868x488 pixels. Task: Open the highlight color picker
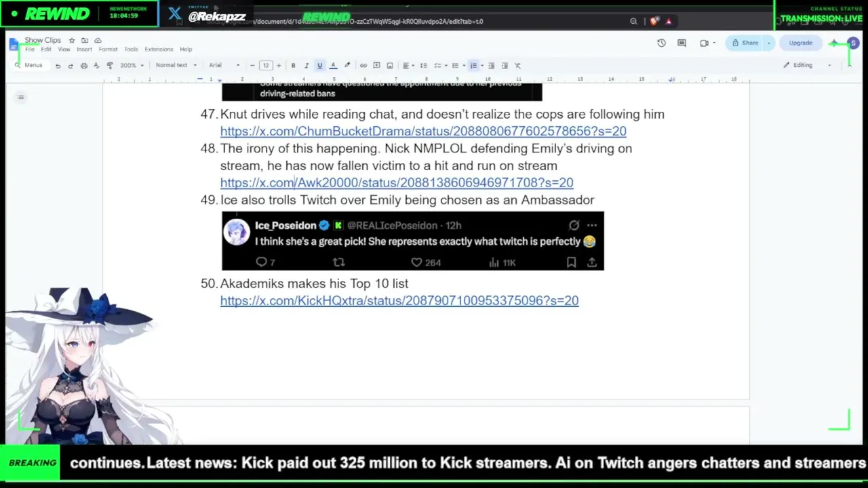[347, 66]
